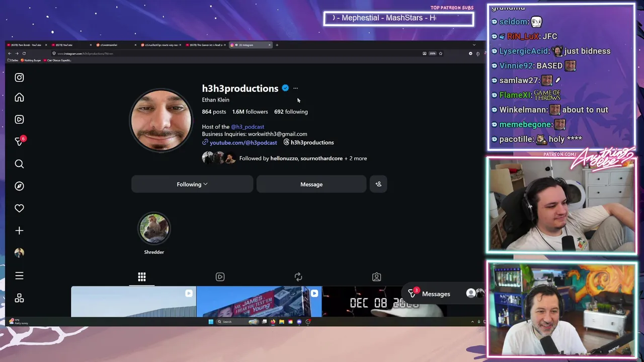Open direct messages icon with 6 badge
The image size is (644, 362).
pyautogui.click(x=19, y=142)
